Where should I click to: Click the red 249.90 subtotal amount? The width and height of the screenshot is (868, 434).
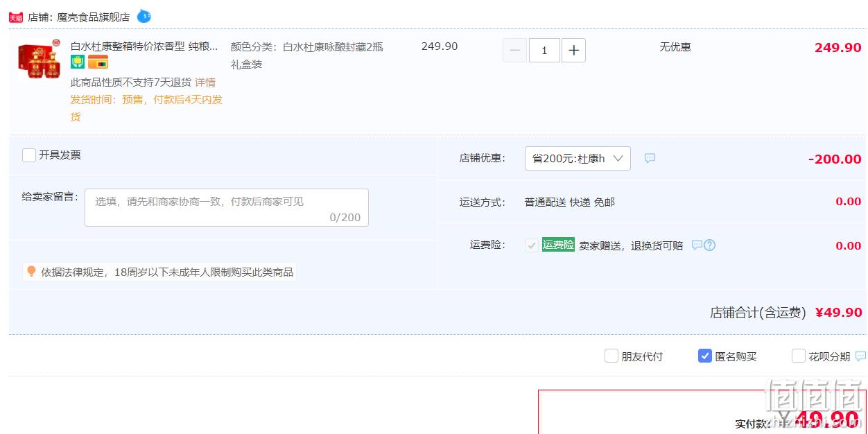(x=838, y=47)
